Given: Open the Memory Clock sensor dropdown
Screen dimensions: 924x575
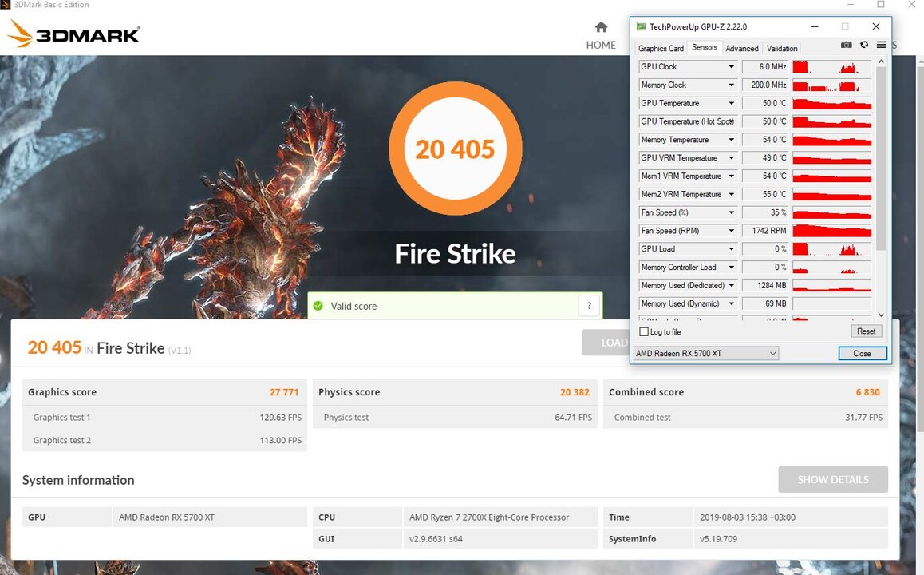Looking at the screenshot, I should 732,85.
